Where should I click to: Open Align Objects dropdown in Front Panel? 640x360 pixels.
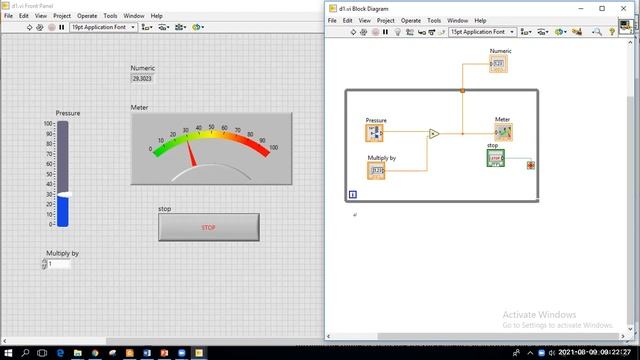pyautogui.click(x=147, y=27)
